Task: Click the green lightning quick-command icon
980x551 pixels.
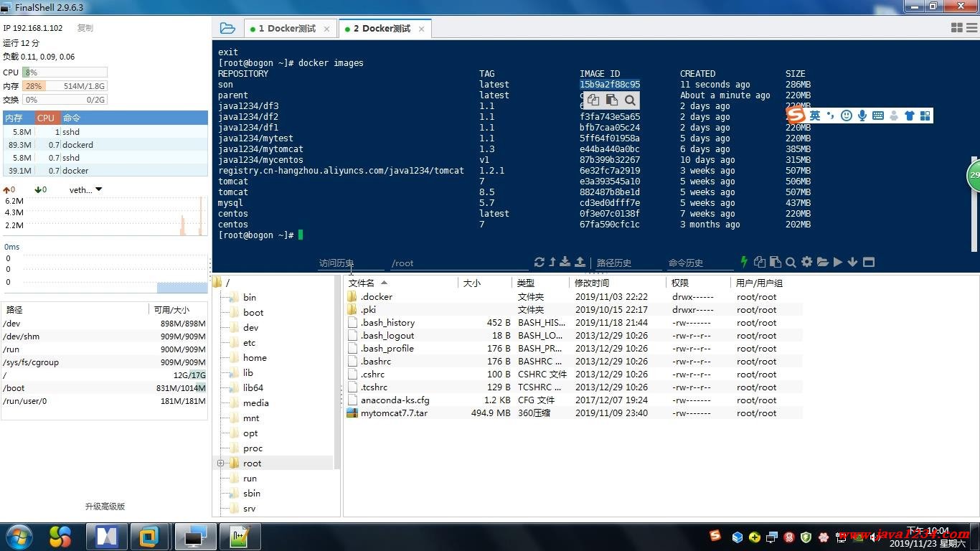Action: point(744,262)
